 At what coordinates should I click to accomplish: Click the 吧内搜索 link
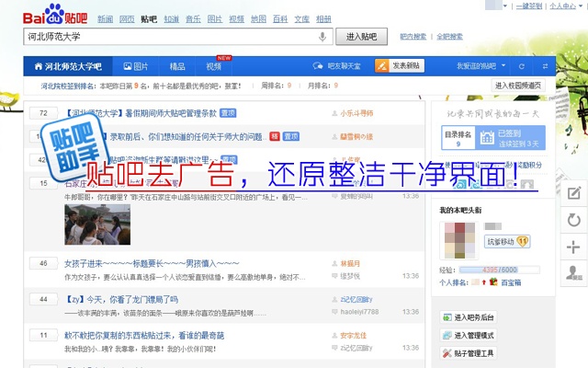pyautogui.click(x=413, y=37)
